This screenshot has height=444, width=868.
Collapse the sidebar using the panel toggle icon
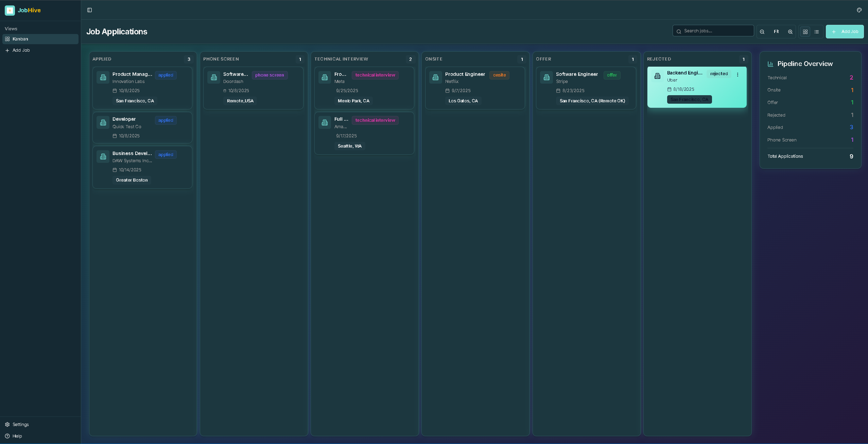click(90, 10)
